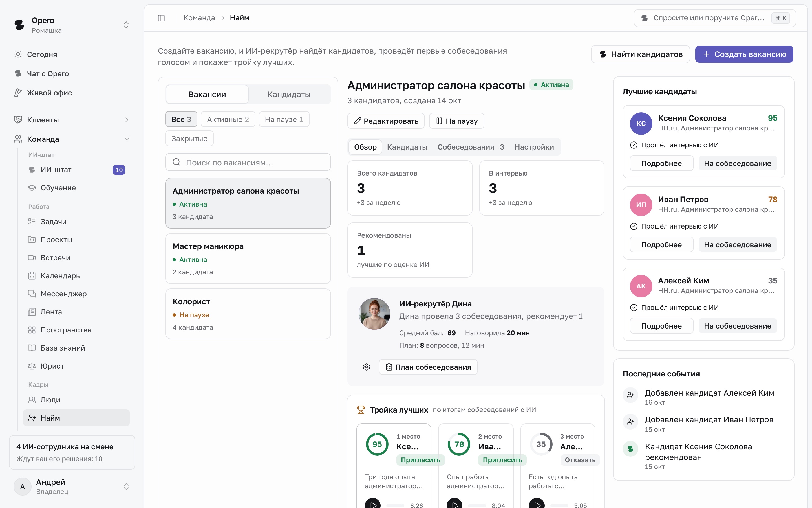Viewport: 812px width, 508px height.
Task: Open Юрист page
Action: click(x=76, y=366)
